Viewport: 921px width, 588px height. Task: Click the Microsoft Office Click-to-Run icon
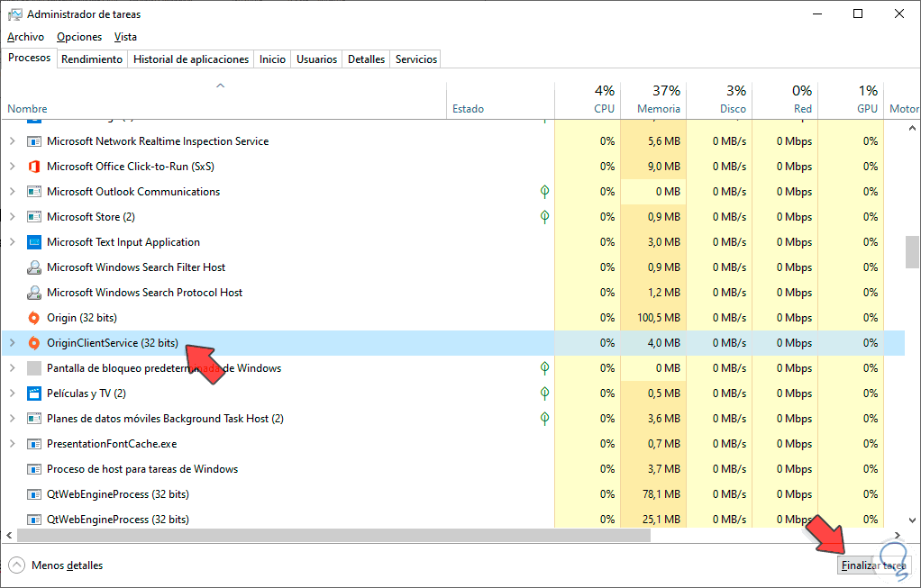click(34, 167)
